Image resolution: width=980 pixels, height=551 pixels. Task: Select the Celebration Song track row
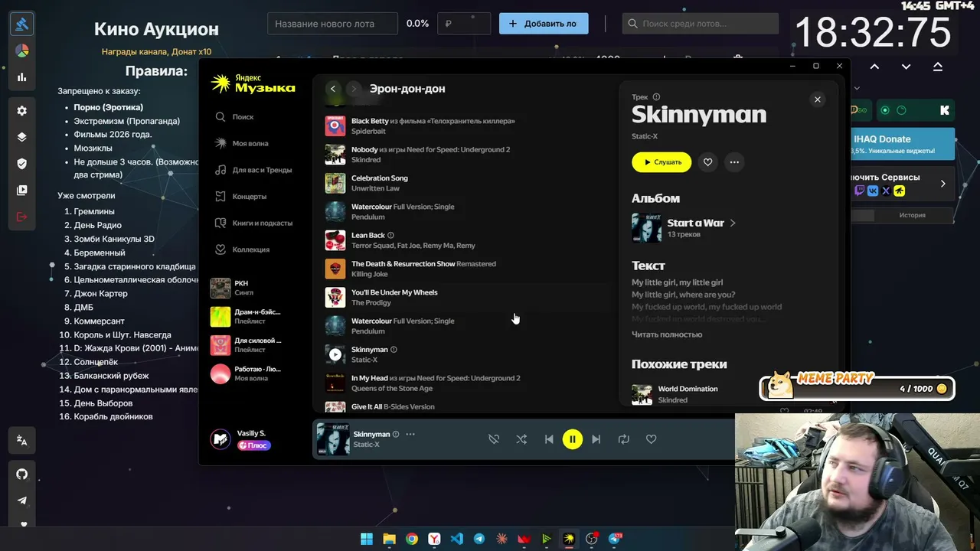[x=467, y=183]
